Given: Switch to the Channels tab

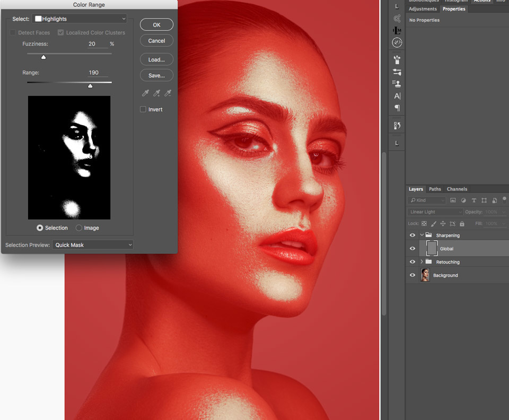Looking at the screenshot, I should (457, 189).
